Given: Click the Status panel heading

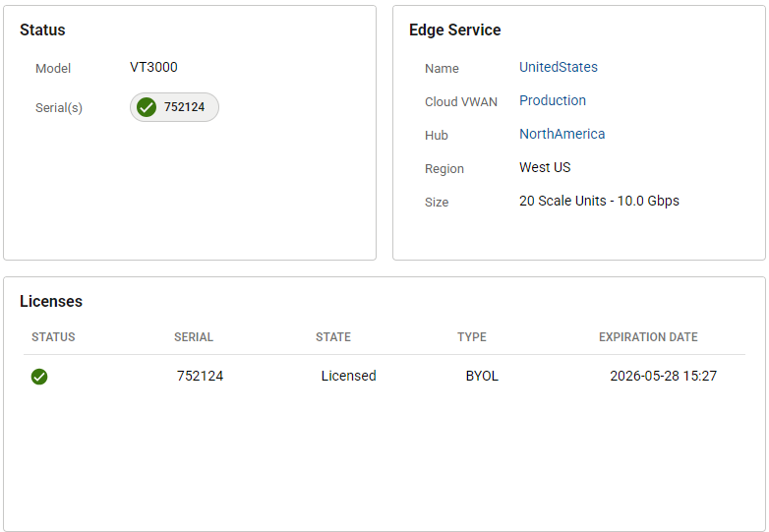Looking at the screenshot, I should pyautogui.click(x=42, y=30).
